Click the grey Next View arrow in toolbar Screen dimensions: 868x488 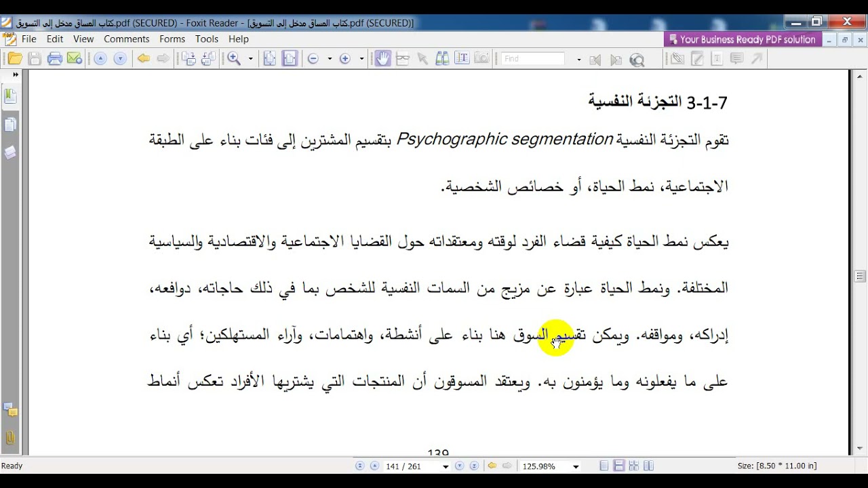coord(163,59)
